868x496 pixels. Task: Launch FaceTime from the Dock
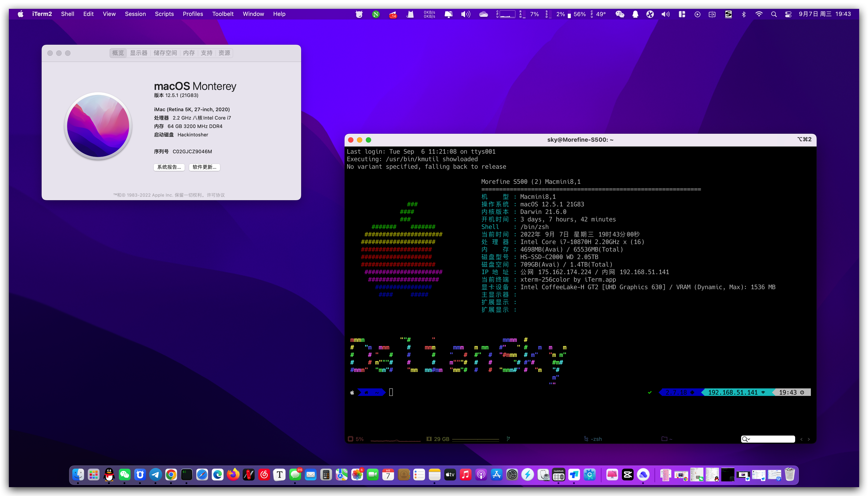(372, 475)
